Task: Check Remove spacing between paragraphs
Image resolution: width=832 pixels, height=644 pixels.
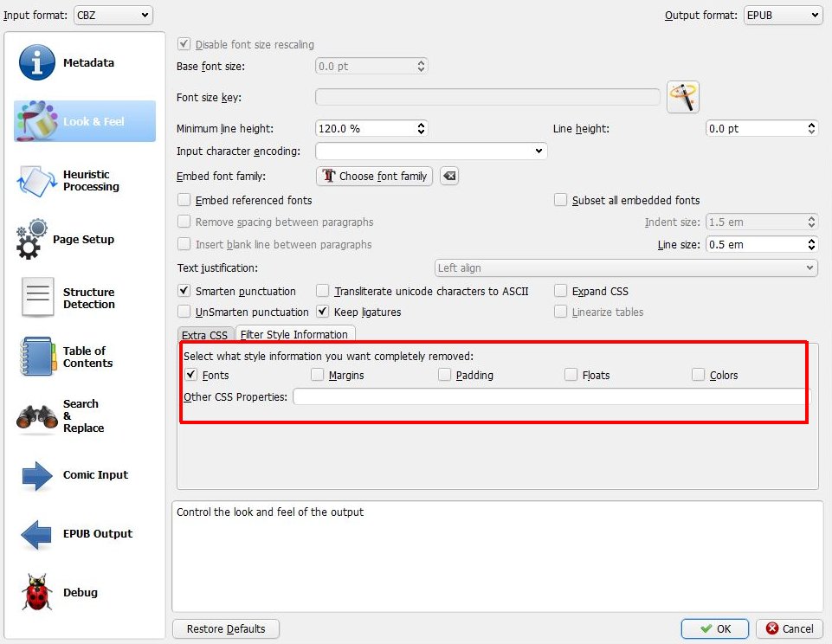Action: [184, 222]
